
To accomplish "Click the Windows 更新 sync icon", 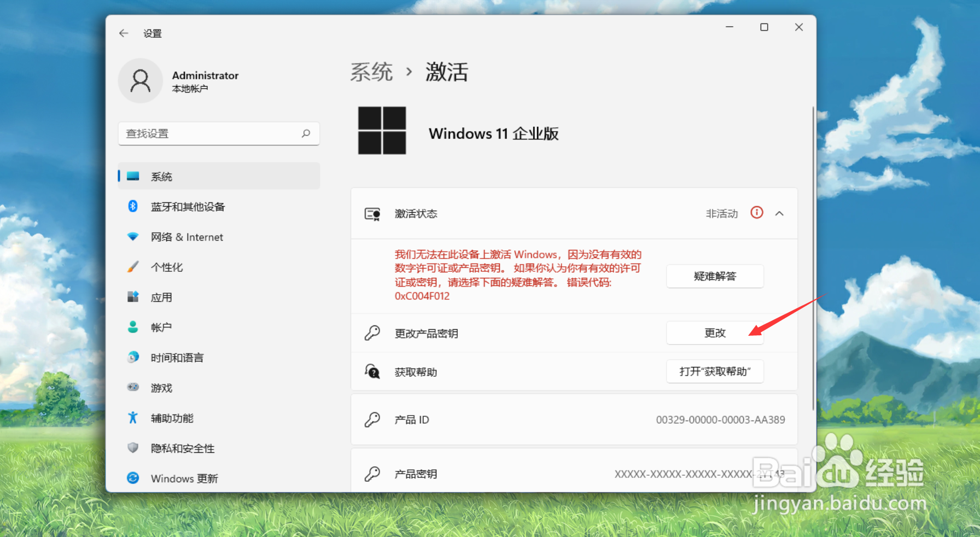I will 133,478.
